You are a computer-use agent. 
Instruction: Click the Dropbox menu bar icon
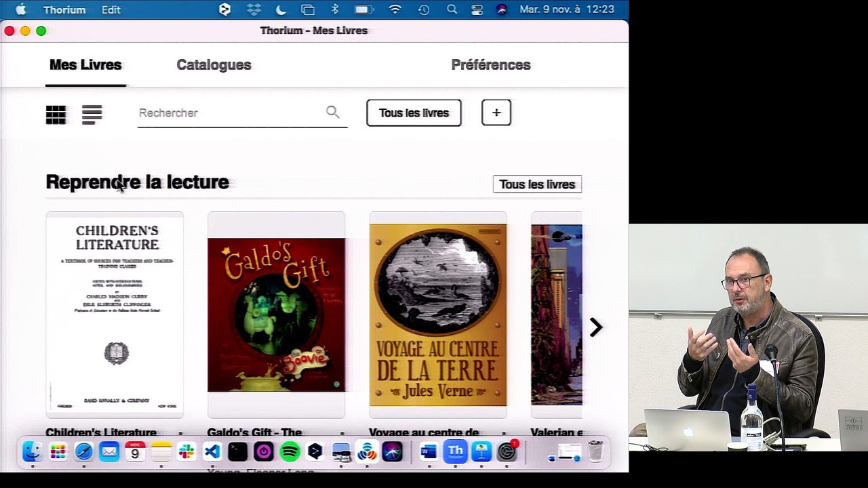pyautogui.click(x=254, y=9)
